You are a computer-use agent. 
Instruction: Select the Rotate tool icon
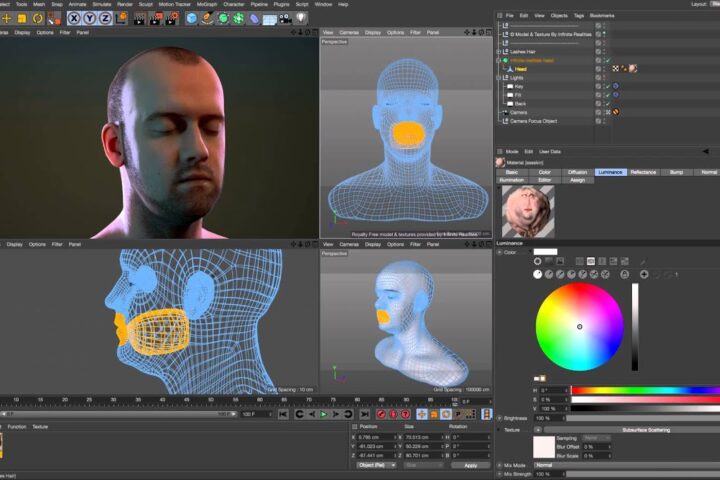pyautogui.click(x=38, y=18)
